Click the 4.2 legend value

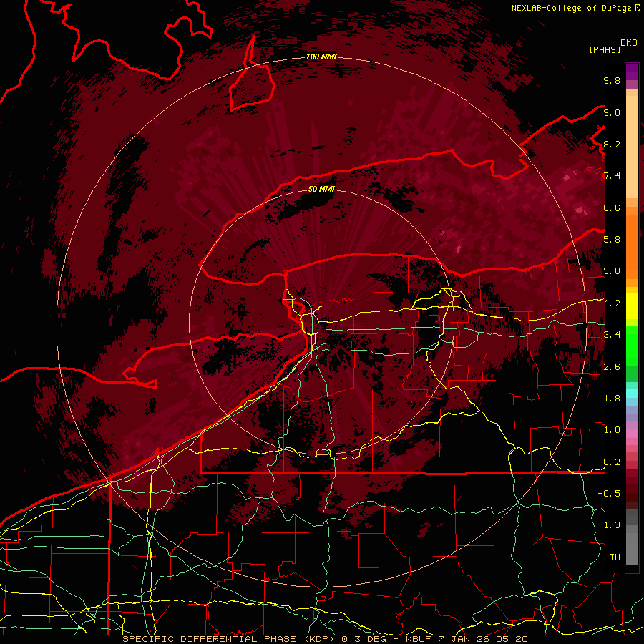click(x=612, y=303)
